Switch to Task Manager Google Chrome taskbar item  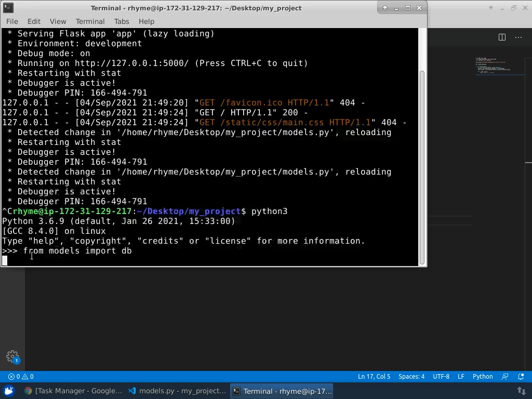tap(73, 391)
